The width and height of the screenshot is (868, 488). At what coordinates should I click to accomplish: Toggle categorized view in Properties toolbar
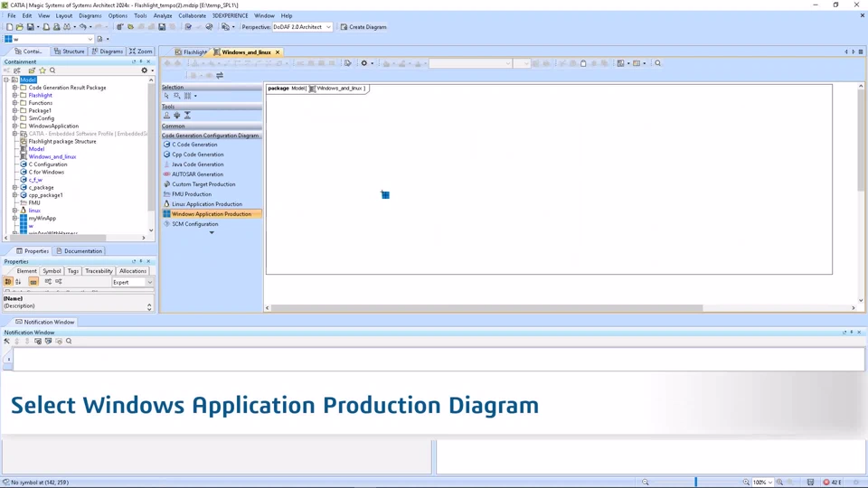(x=8, y=282)
